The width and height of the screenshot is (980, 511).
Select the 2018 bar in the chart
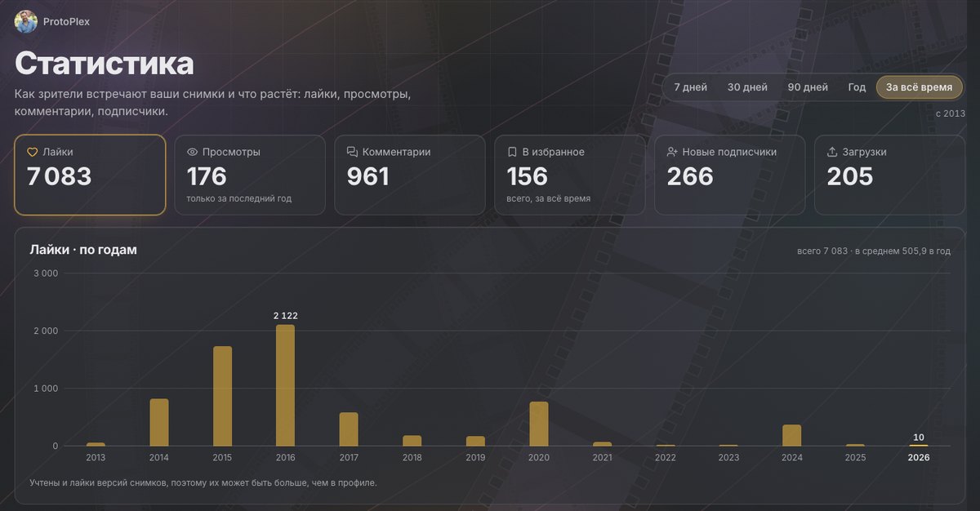pyautogui.click(x=412, y=441)
